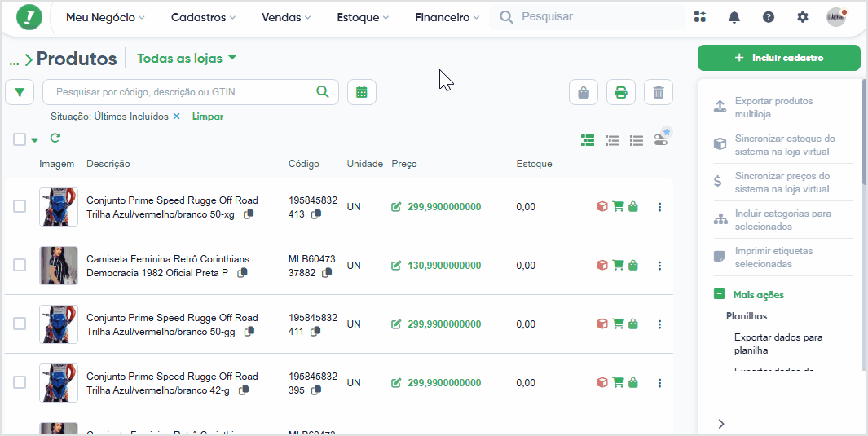
Task: Click the Descrição column header
Action: click(108, 164)
